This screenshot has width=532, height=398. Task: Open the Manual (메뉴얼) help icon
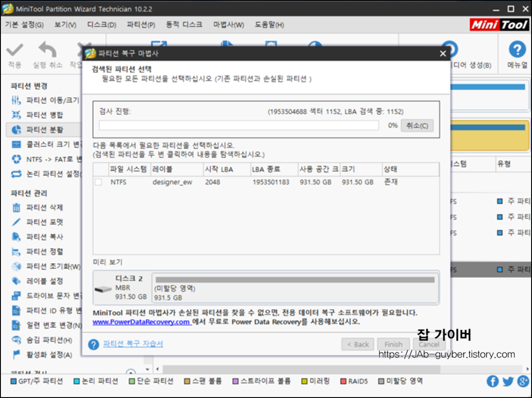(517, 49)
